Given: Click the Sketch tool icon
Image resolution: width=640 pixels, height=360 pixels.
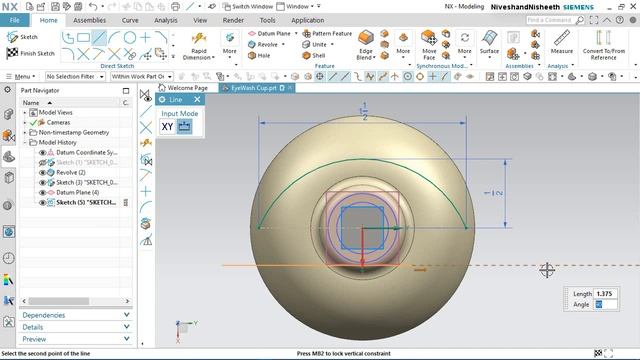Looking at the screenshot, I should (12, 37).
